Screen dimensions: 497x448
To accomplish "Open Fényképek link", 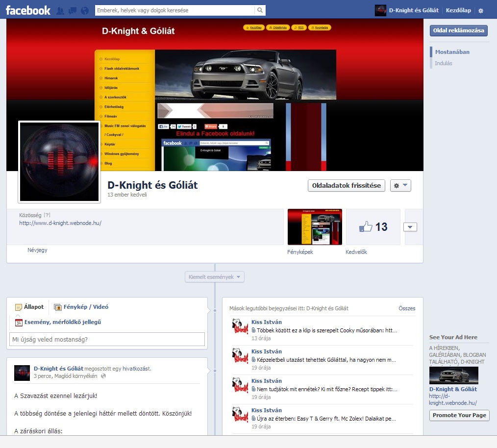I will [x=300, y=252].
